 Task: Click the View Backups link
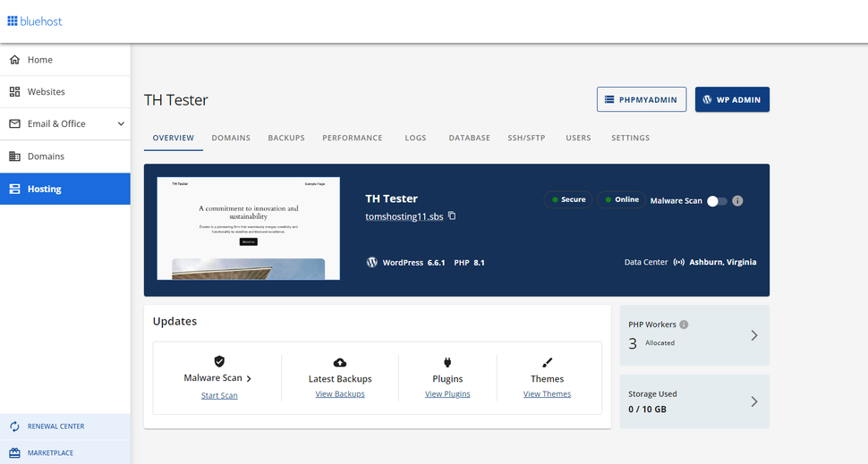point(340,393)
